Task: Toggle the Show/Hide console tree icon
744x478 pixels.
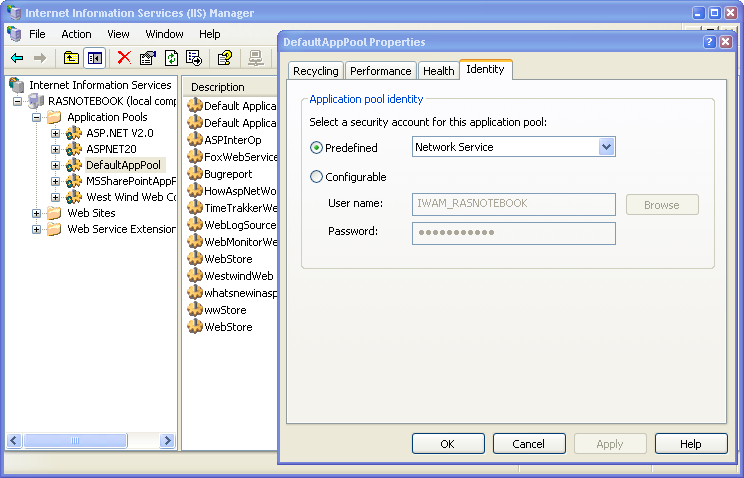Action: [x=94, y=58]
